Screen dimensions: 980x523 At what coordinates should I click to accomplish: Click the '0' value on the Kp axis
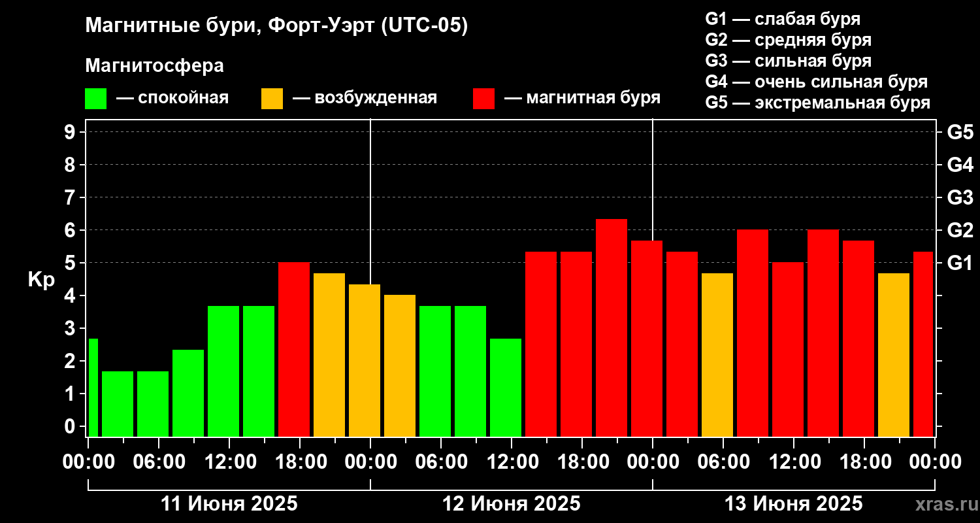(x=71, y=426)
